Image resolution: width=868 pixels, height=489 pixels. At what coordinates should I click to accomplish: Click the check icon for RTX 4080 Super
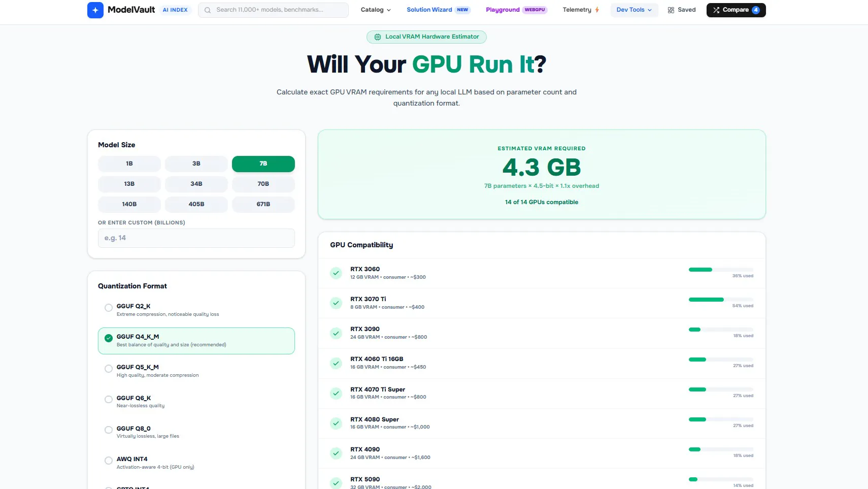(336, 423)
